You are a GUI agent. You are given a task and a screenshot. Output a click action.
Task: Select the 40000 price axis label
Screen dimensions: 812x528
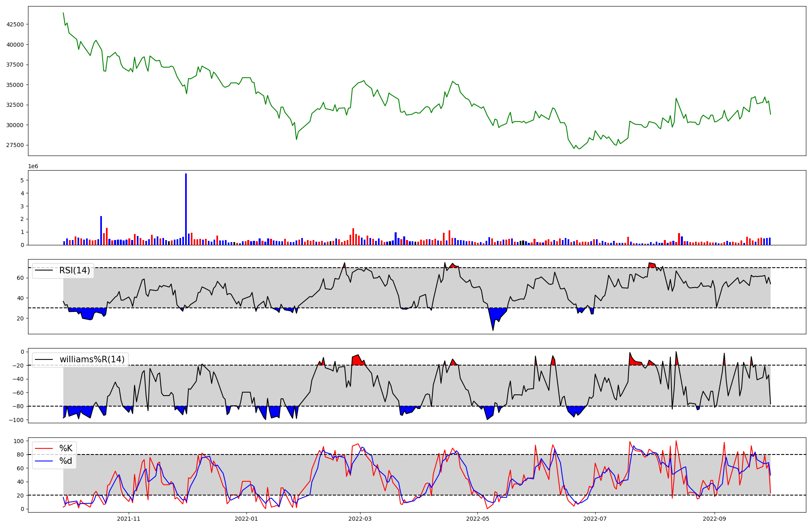coord(15,45)
